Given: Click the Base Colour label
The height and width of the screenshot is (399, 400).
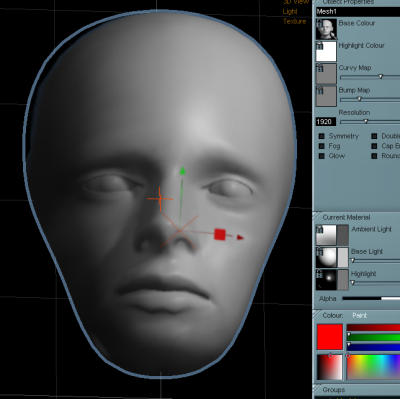Looking at the screenshot, I should [357, 23].
